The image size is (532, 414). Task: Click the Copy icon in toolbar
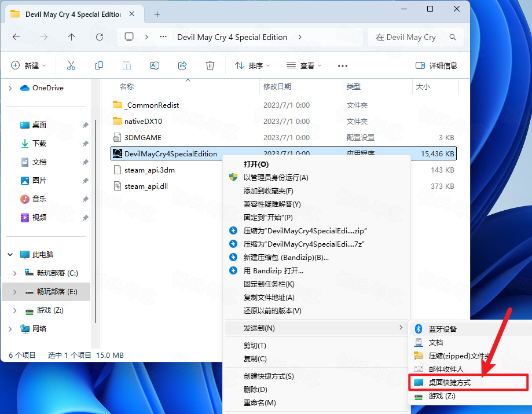click(x=99, y=65)
